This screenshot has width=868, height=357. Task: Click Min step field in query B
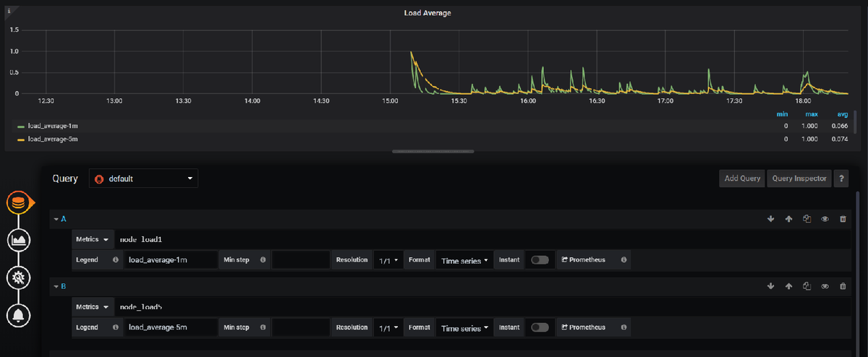tap(300, 328)
